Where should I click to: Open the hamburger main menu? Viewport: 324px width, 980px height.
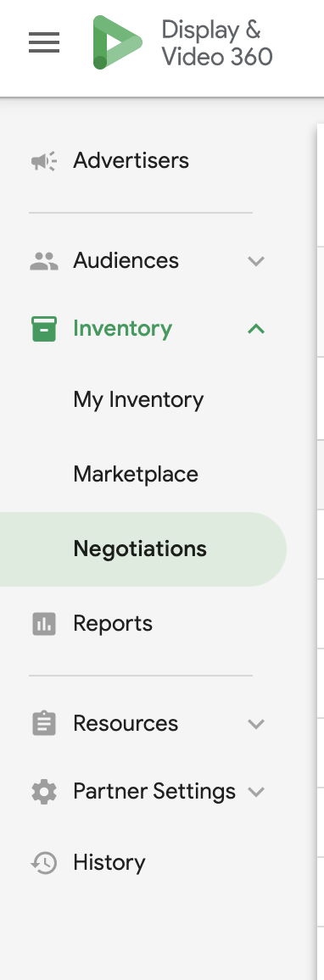point(44,42)
